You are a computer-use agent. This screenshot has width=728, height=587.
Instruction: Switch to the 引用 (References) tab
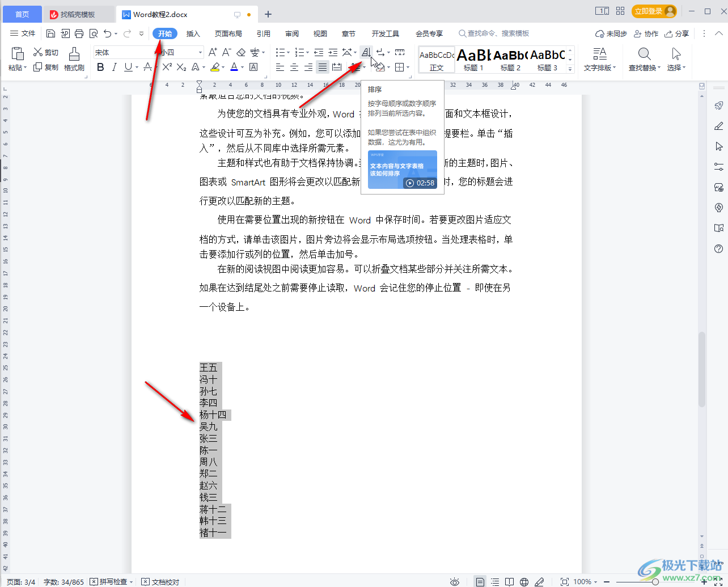pos(264,33)
